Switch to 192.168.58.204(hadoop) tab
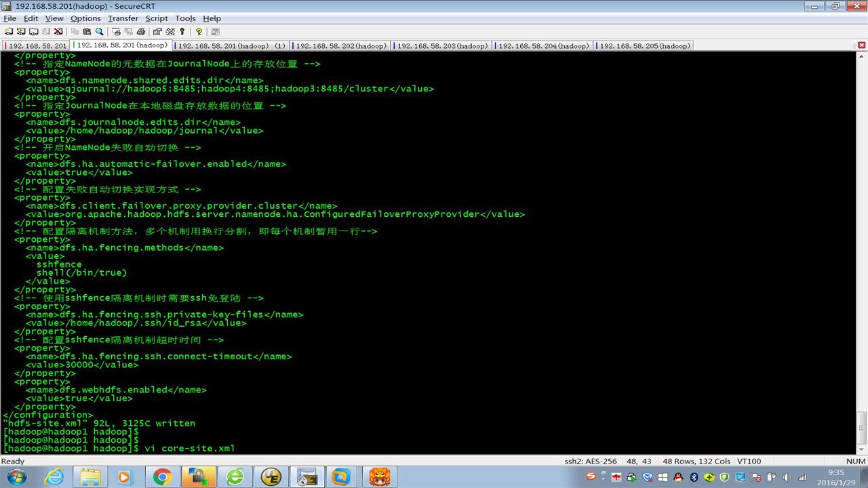The height and width of the screenshot is (488, 868). coord(543,46)
